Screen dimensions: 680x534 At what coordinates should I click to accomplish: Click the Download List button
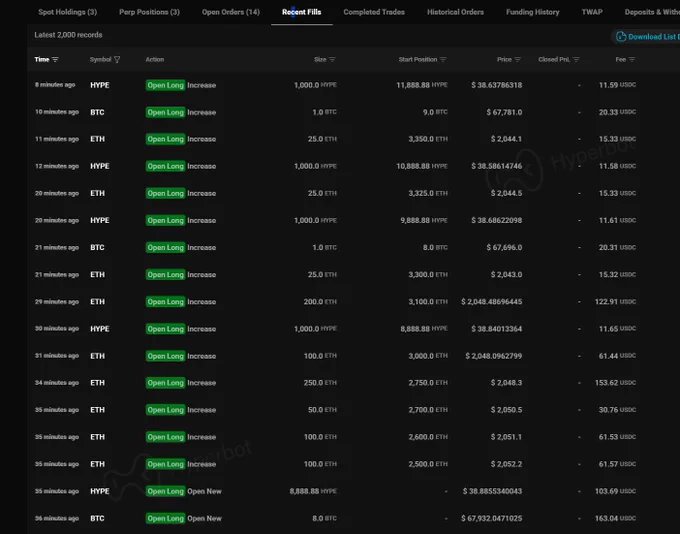tap(647, 36)
